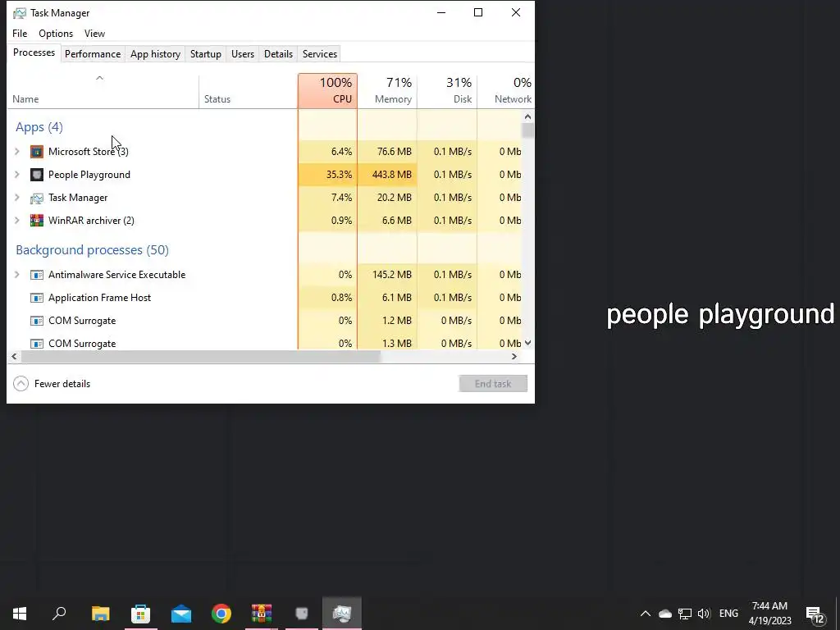Click the Task Manager title bar icon
The width and height of the screenshot is (840, 630).
tap(20, 13)
